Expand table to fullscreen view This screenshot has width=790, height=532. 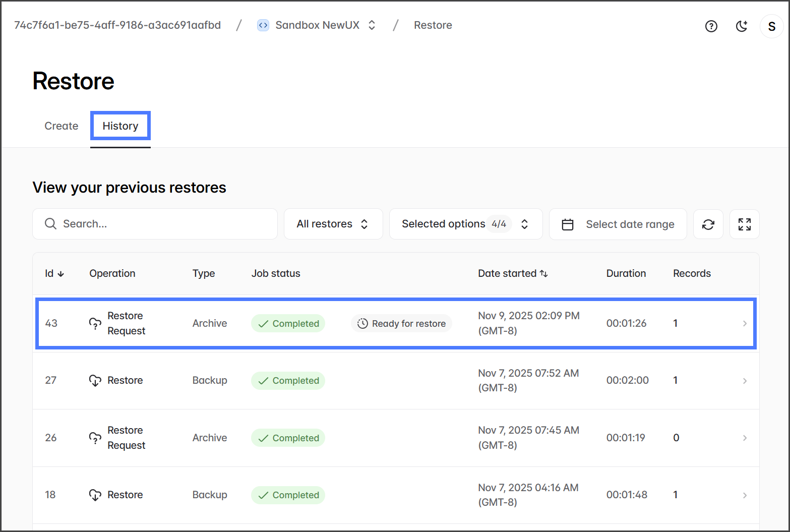pos(744,224)
